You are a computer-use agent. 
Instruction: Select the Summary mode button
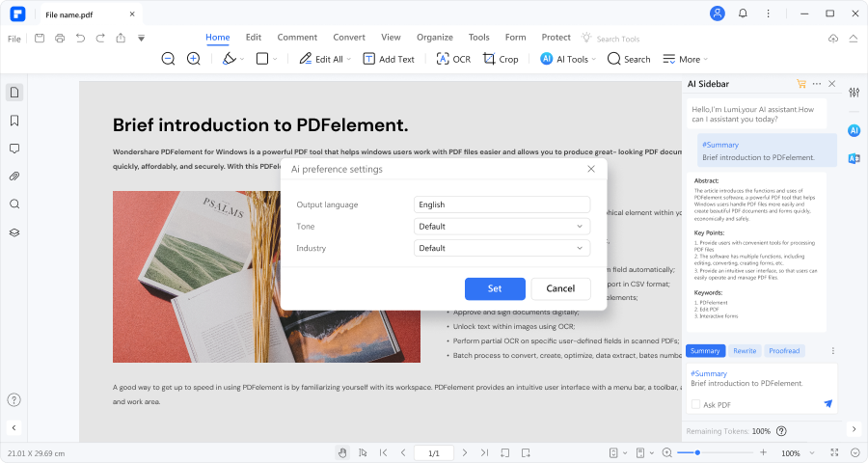click(x=705, y=350)
